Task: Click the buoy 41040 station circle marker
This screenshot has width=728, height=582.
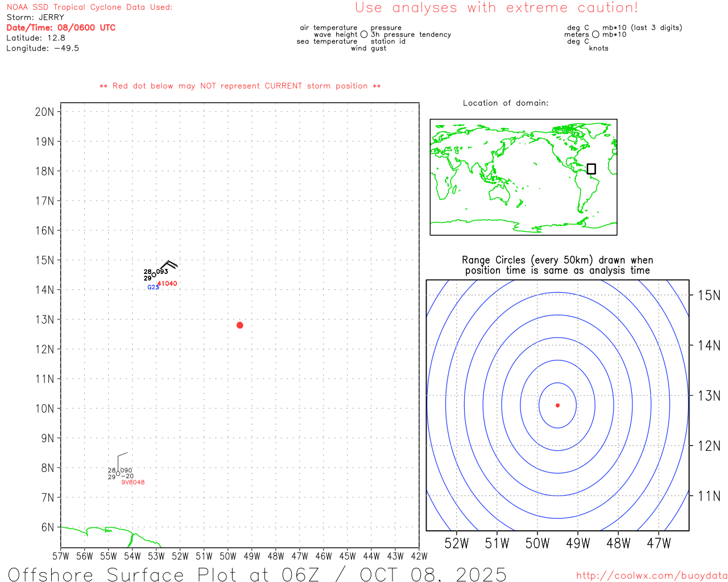Action: [x=154, y=275]
